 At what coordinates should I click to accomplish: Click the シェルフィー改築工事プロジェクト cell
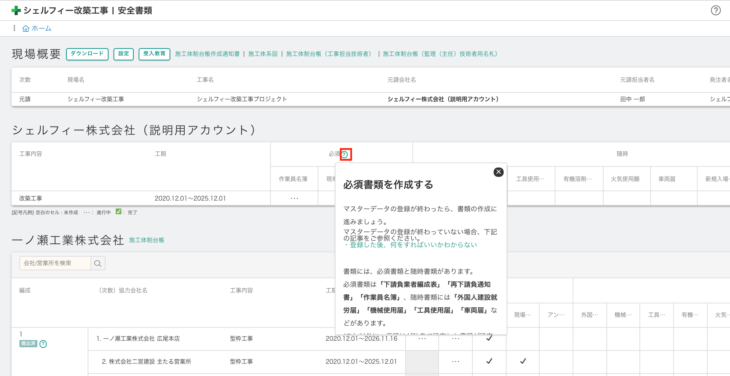point(242,99)
